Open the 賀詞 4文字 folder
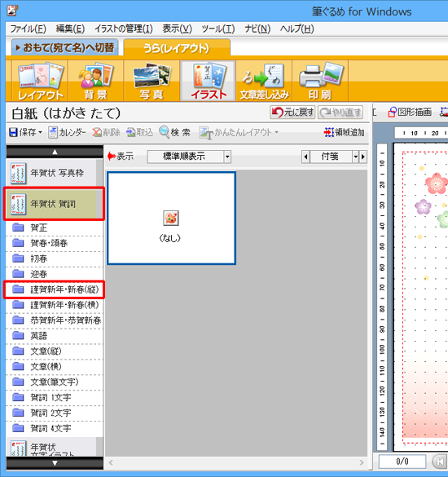Screen dimensions: 448x477 54,428
